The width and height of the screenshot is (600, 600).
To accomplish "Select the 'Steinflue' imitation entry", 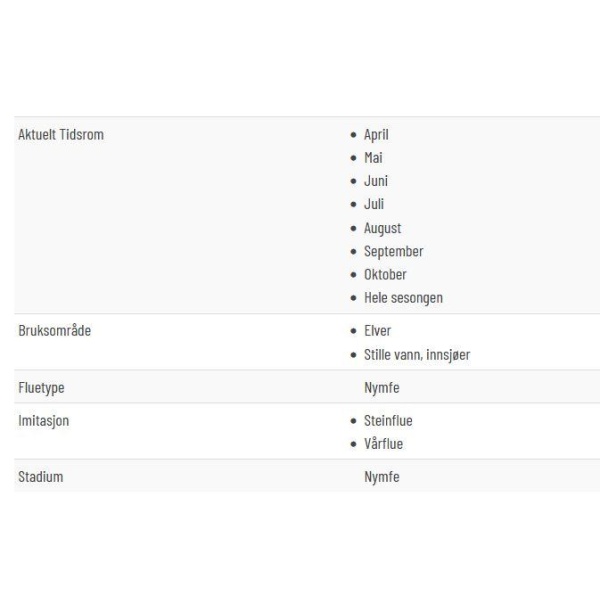I will pos(388,421).
